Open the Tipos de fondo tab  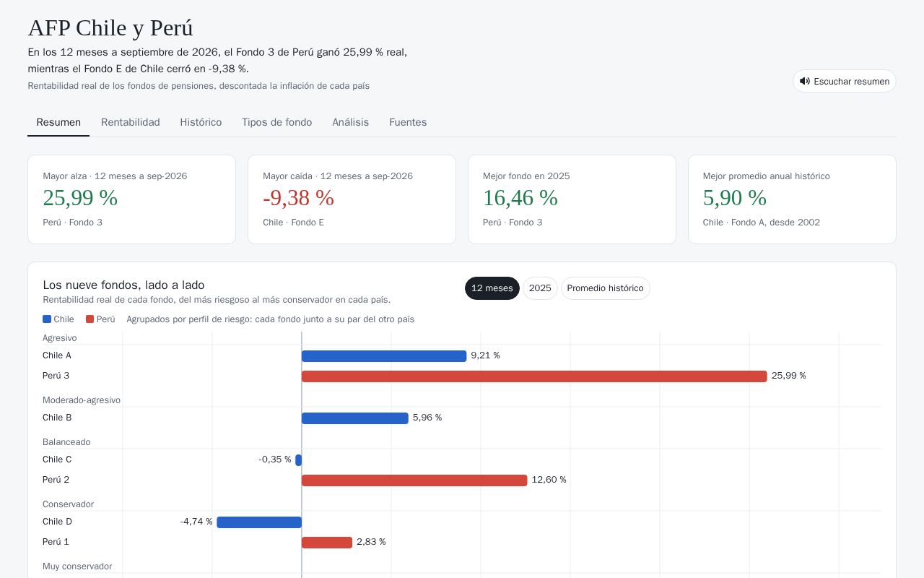pyautogui.click(x=277, y=122)
